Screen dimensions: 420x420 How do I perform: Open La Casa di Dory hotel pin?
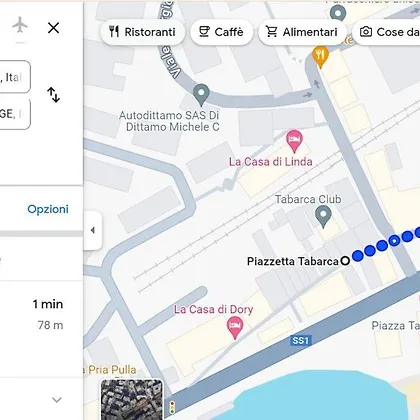[x=235, y=328]
